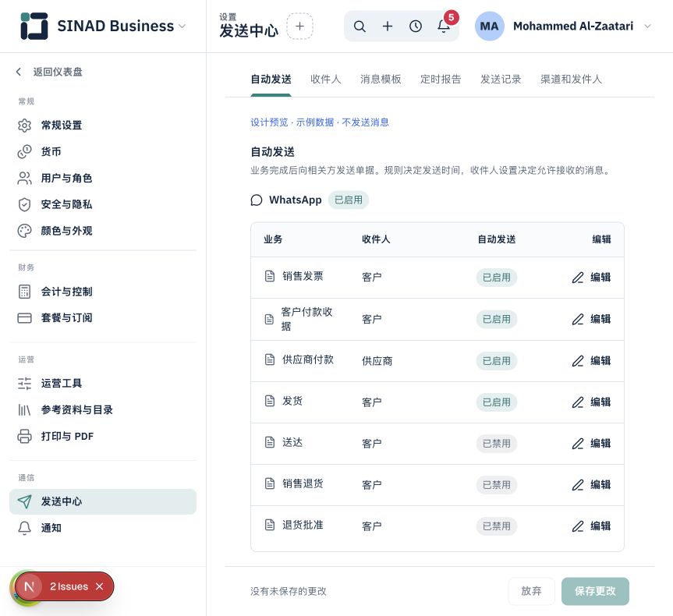Open notifications bell with badge 5
Image resolution: width=673 pixels, height=616 pixels.
[x=445, y=27]
